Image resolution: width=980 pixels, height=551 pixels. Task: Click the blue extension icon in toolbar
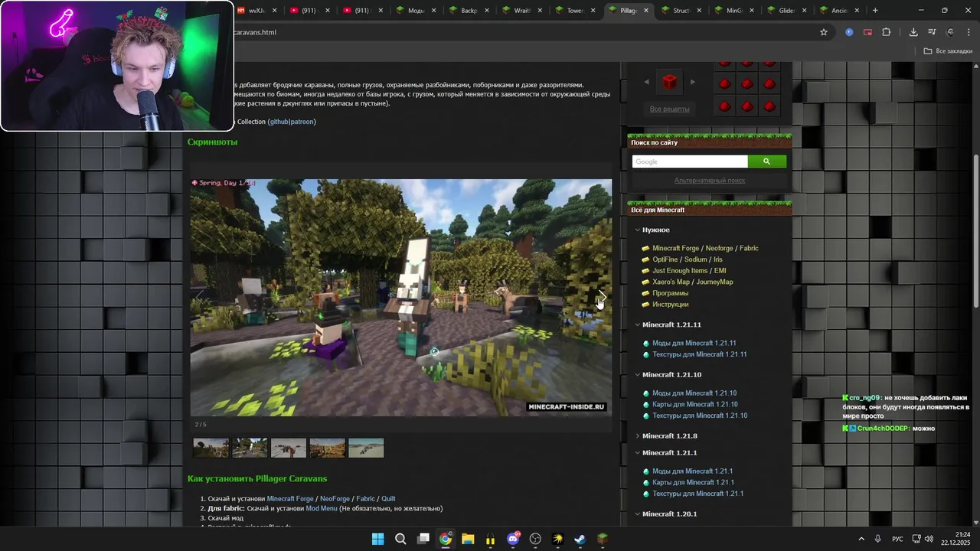849,32
